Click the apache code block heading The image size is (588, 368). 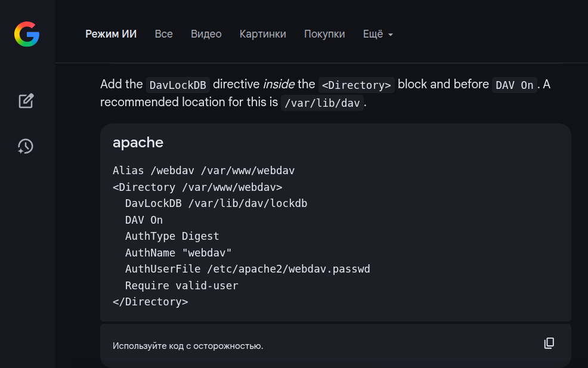click(x=138, y=143)
